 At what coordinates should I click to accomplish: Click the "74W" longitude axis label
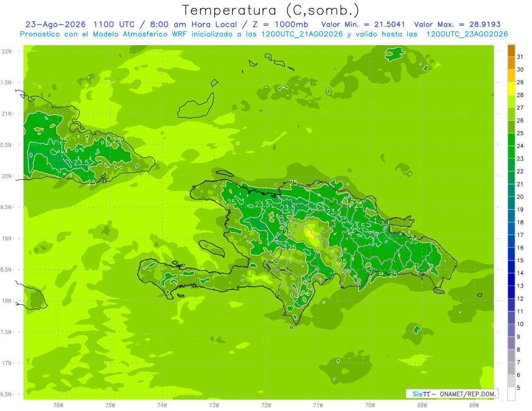click(x=162, y=405)
